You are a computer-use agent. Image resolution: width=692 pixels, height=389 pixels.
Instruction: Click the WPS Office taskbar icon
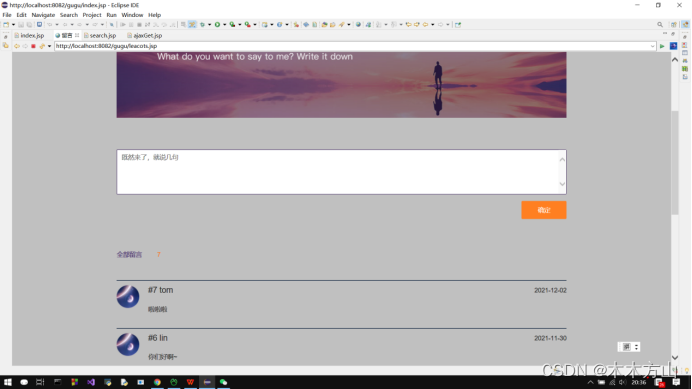point(190,382)
